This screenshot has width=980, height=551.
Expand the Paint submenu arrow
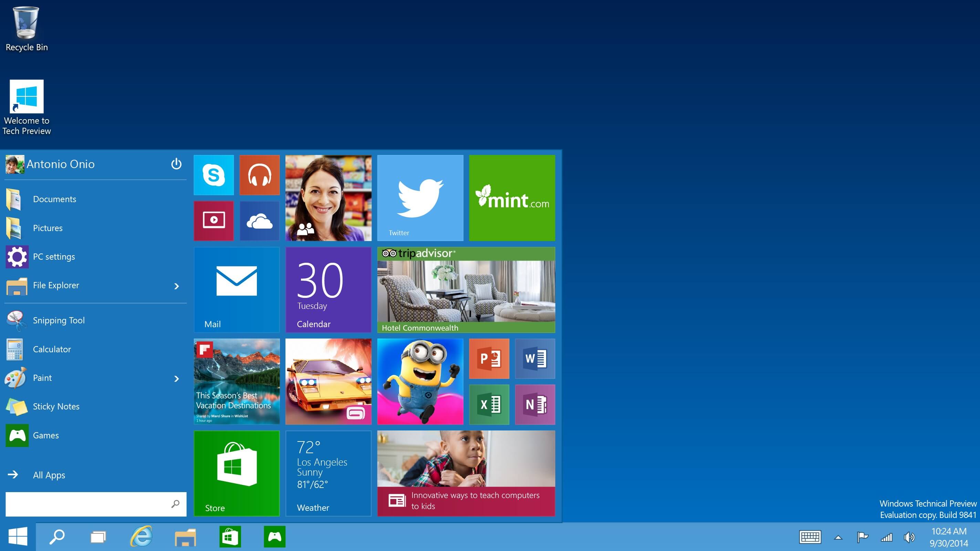point(177,377)
